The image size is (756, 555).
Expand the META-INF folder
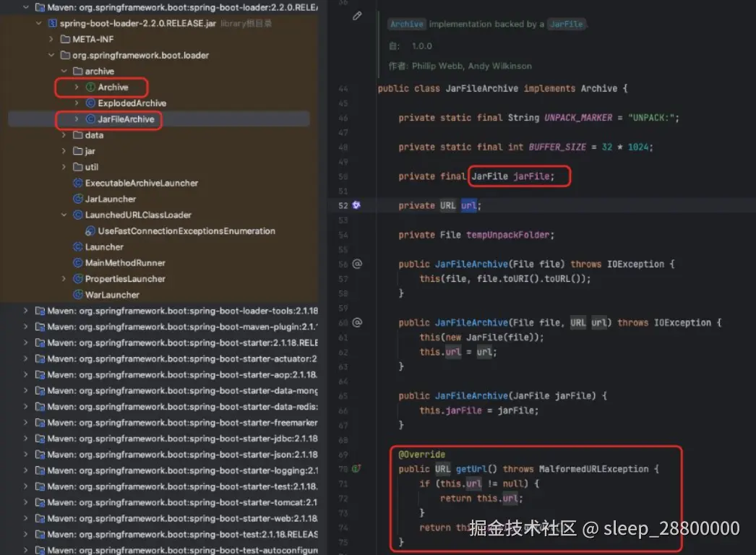(x=51, y=39)
